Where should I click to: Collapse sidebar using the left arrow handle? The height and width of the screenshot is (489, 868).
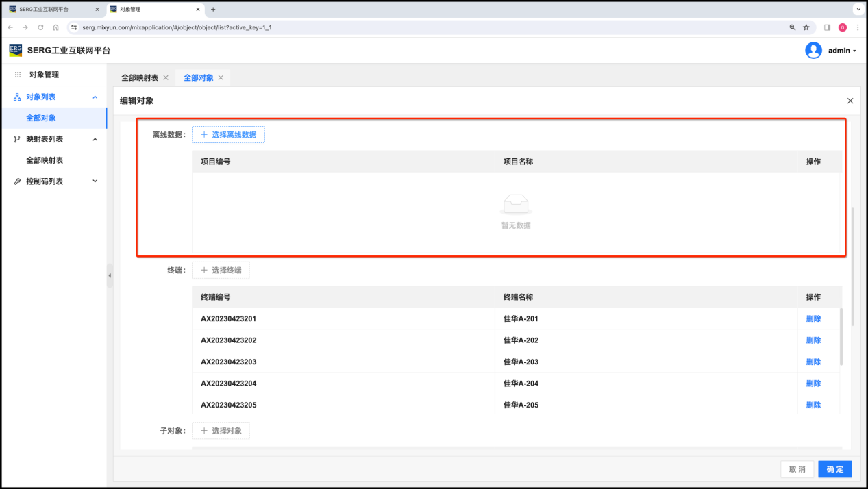click(x=110, y=275)
